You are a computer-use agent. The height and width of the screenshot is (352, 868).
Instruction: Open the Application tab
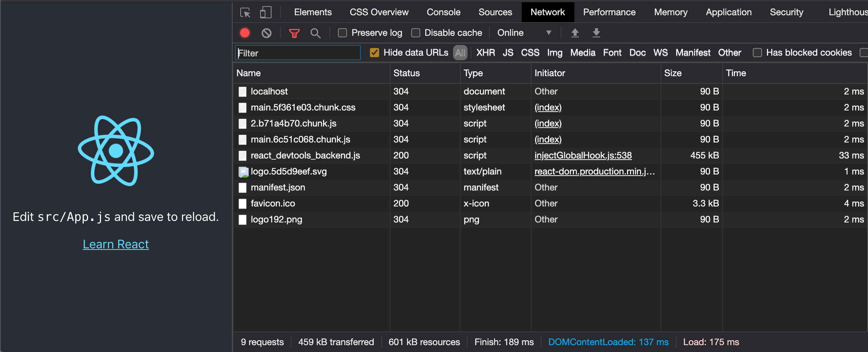coord(729,12)
